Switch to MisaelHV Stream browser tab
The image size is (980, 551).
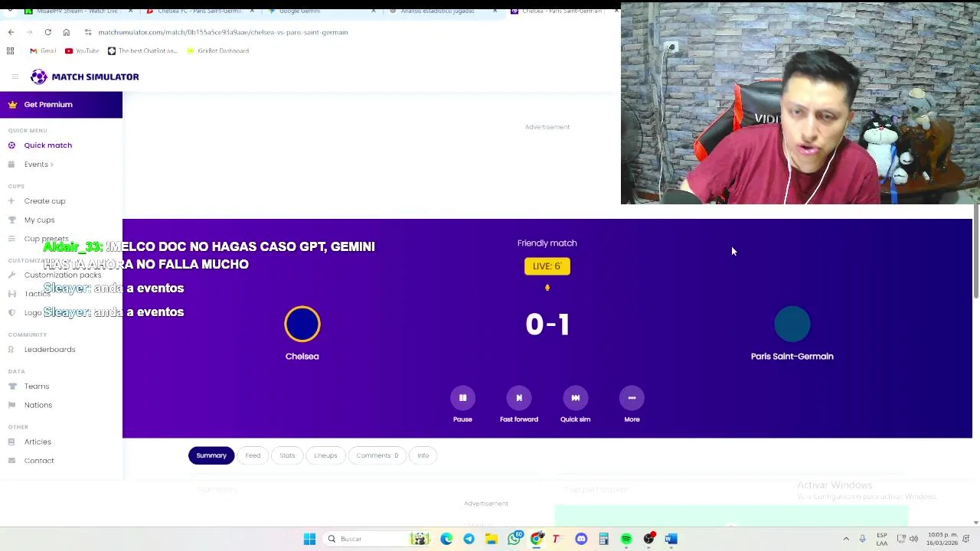pyautogui.click(x=77, y=11)
